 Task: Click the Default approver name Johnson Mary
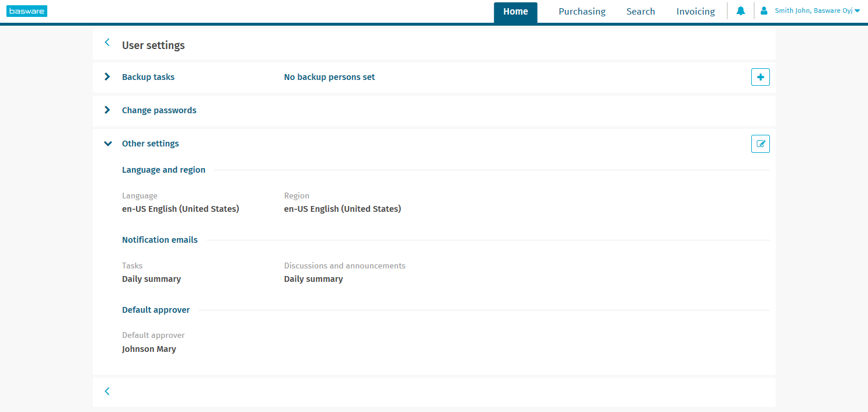[149, 348]
